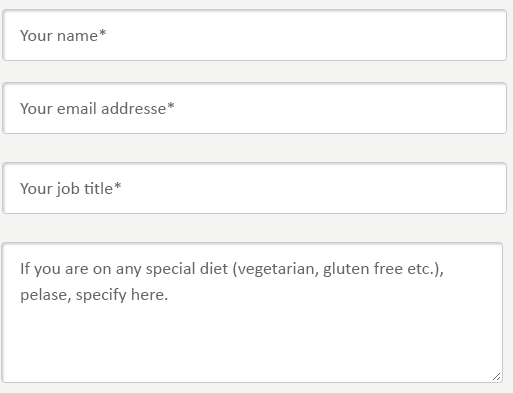
Task: Focus the 'Your email addresse*' field
Action: pyautogui.click(x=254, y=108)
